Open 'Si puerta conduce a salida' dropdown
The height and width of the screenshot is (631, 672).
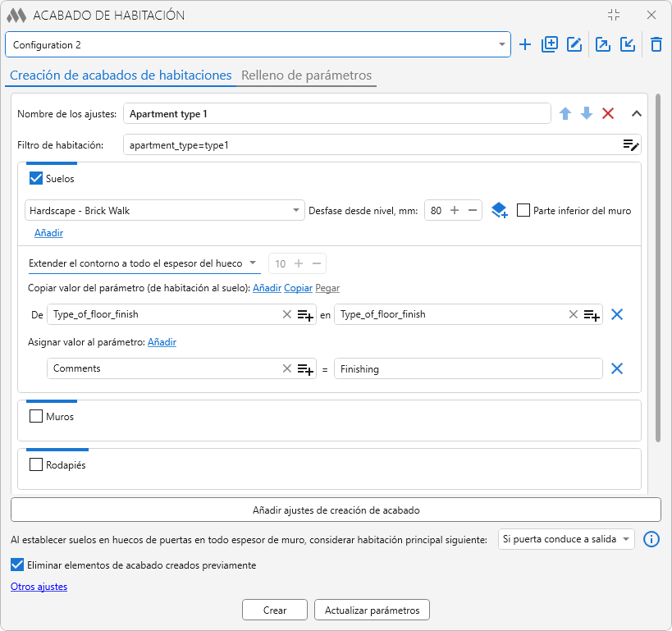tap(566, 539)
